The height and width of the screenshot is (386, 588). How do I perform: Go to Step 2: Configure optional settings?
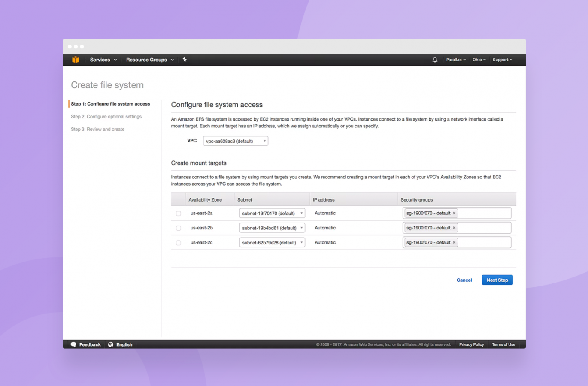[106, 117]
